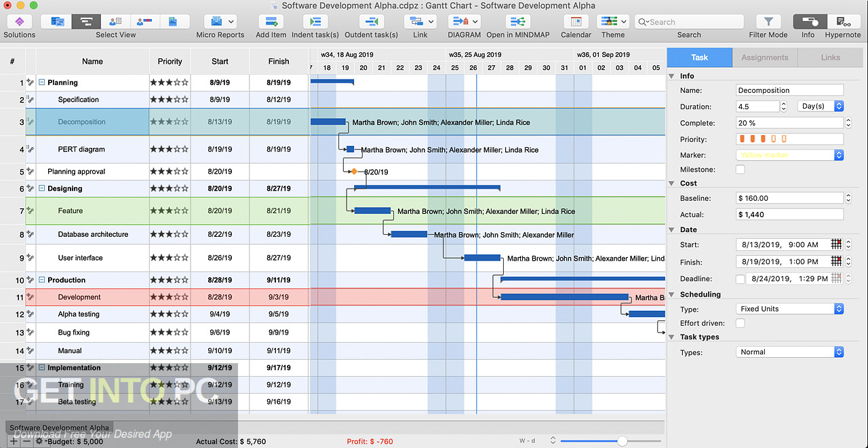Adjust the timeline zoom slider
The height and width of the screenshot is (448, 868).
pos(622,441)
